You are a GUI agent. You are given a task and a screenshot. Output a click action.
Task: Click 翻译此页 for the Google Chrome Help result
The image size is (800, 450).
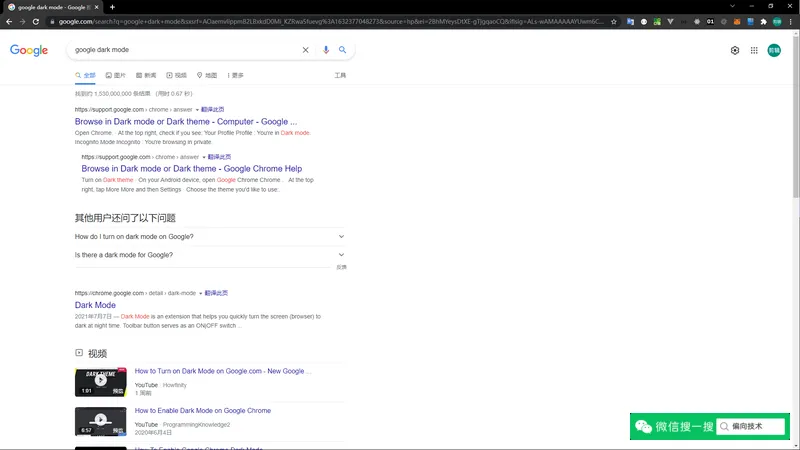219,157
